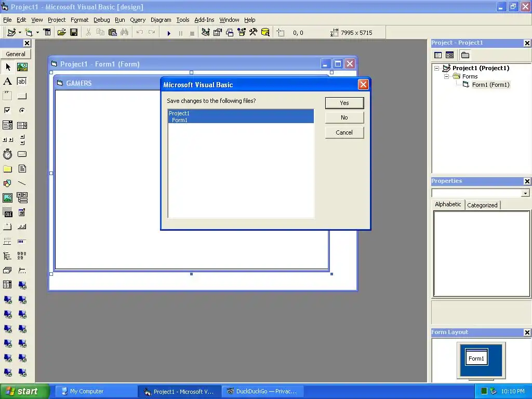Click the Open Project toolbar icon

61,33
